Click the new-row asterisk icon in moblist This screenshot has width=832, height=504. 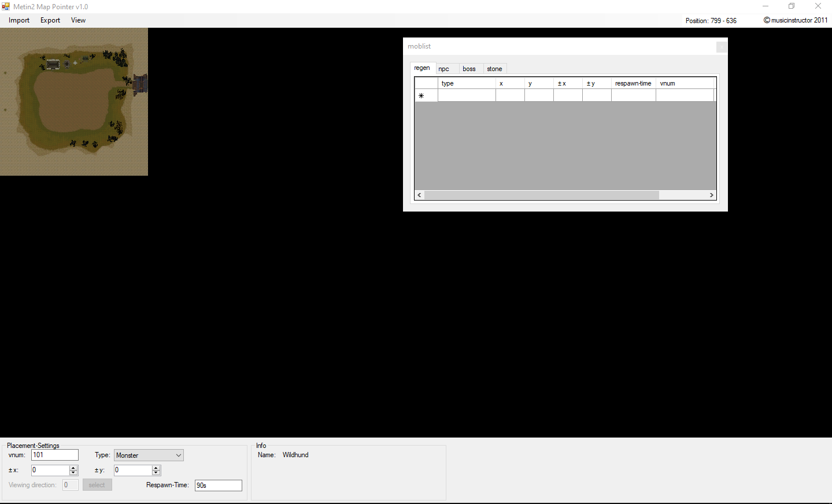421,95
